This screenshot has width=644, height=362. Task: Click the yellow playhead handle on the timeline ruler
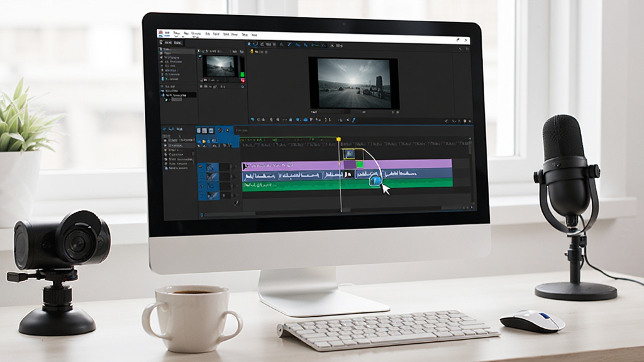[x=339, y=140]
